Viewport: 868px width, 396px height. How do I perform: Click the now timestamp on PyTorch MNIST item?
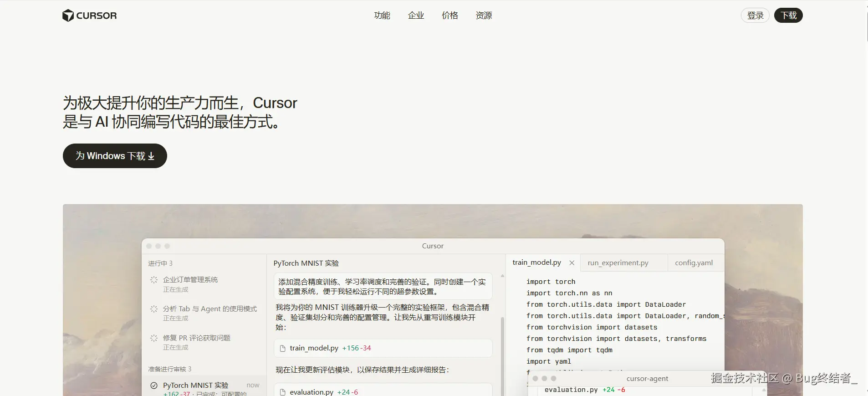click(x=253, y=385)
